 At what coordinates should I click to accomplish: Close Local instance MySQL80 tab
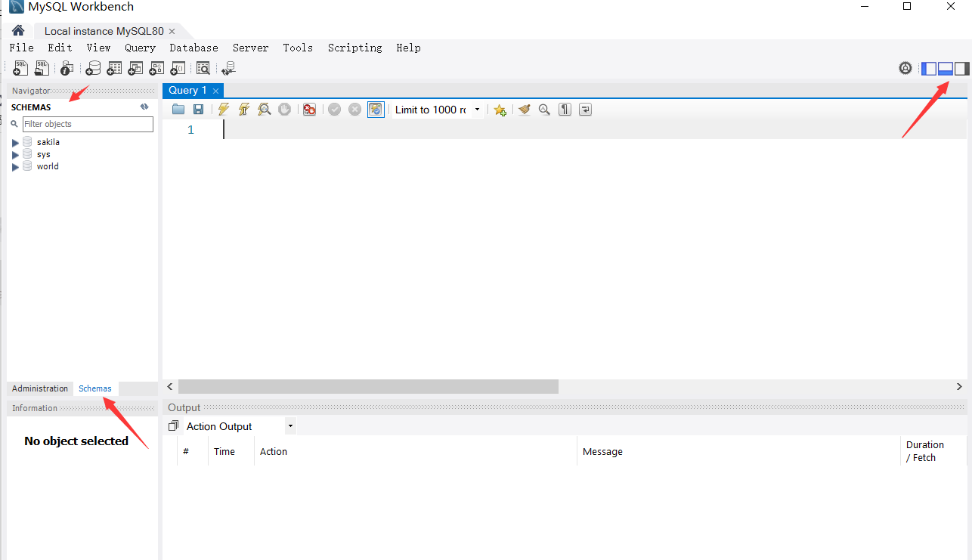172,31
